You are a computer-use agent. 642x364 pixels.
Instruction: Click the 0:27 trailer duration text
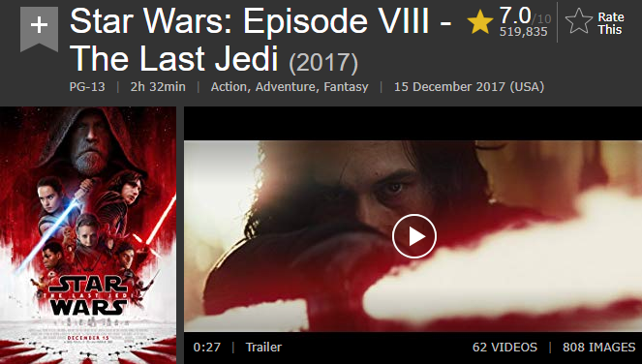coord(207,348)
